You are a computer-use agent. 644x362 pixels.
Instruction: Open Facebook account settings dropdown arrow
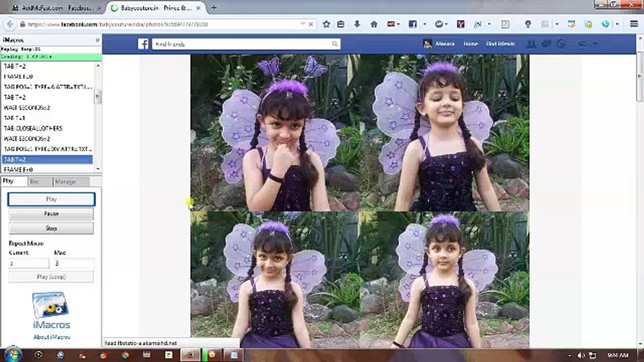coord(596,44)
